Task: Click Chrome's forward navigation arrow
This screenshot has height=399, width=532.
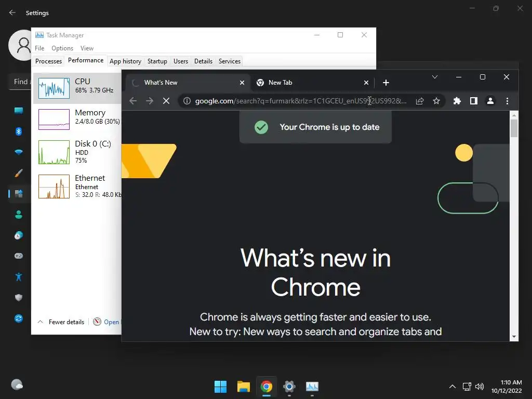Action: 150,101
